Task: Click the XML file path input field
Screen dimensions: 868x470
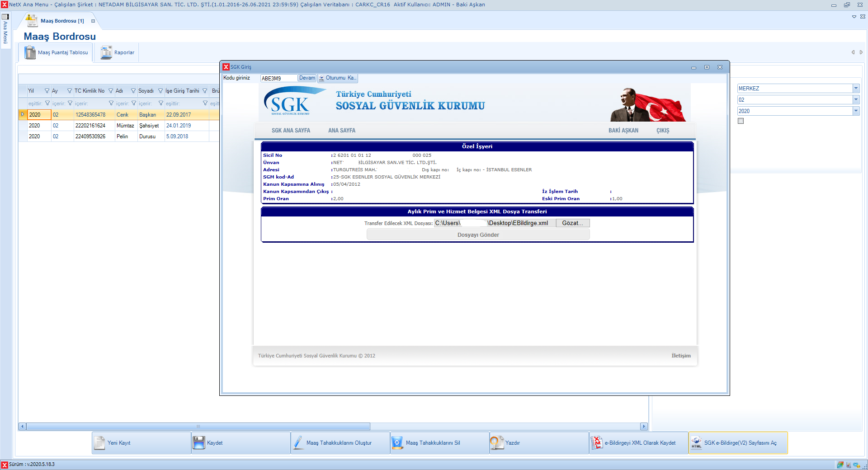Action: (x=495, y=223)
